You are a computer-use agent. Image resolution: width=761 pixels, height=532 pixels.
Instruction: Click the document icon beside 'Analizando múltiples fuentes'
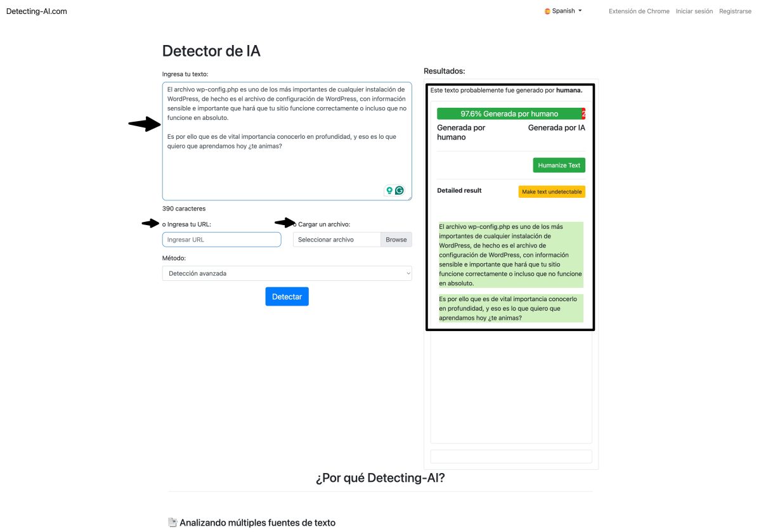point(172,522)
